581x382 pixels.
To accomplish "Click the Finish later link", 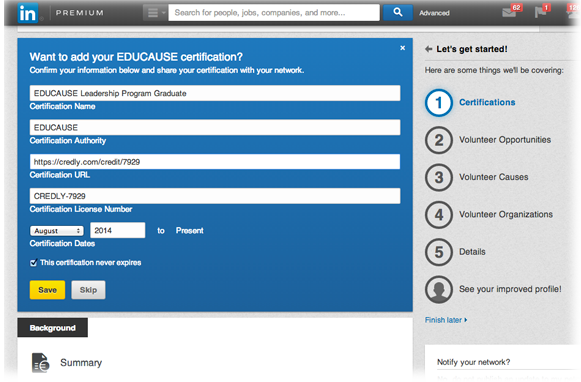I will point(446,320).
